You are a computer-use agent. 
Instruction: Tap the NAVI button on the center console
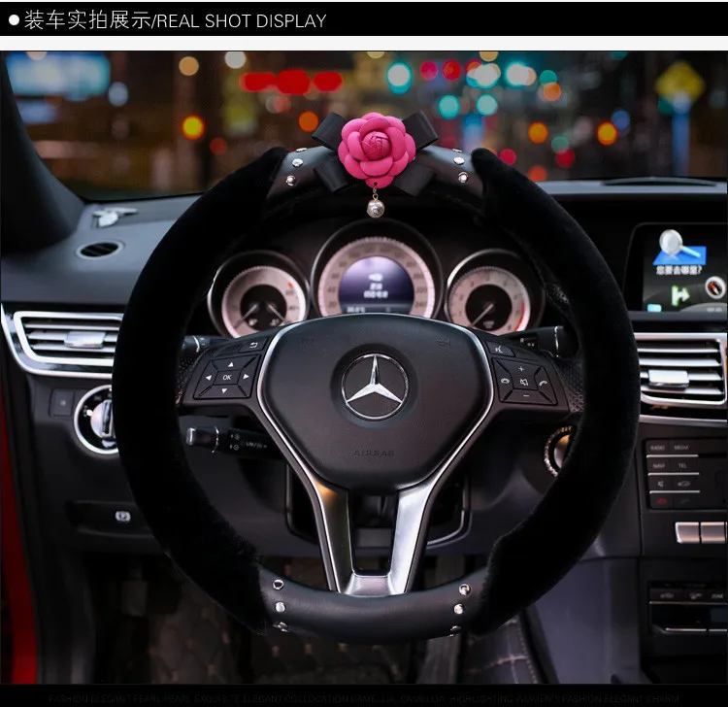click(658, 465)
